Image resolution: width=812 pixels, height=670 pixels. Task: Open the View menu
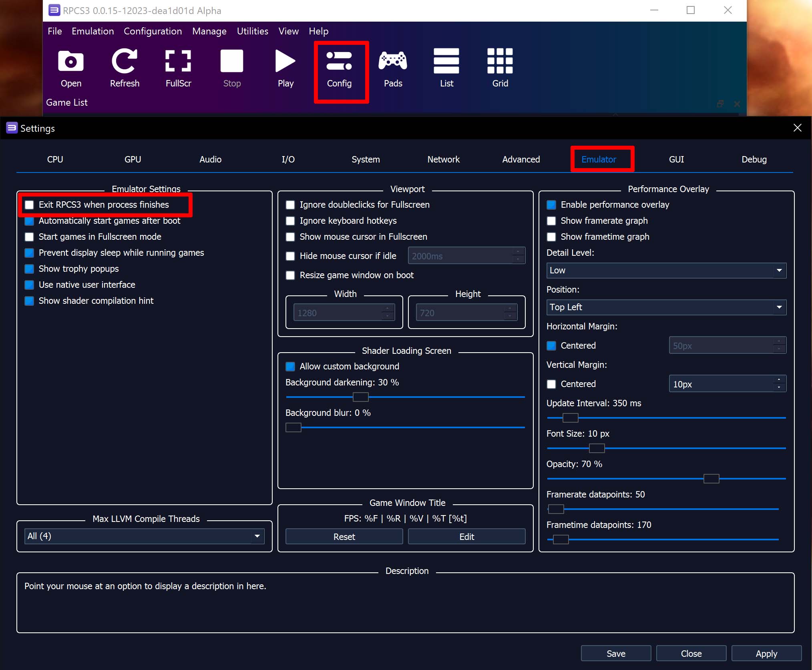(289, 31)
